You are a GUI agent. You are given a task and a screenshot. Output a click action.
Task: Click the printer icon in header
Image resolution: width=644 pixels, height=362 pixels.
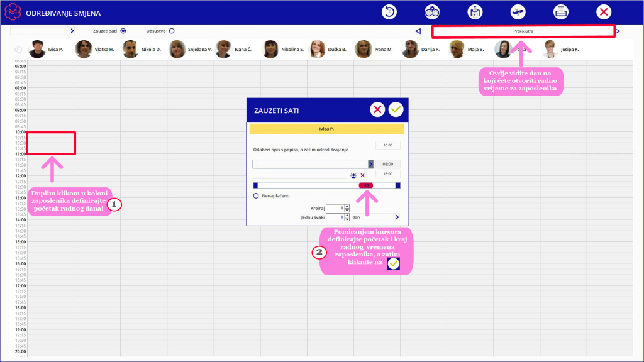point(560,12)
